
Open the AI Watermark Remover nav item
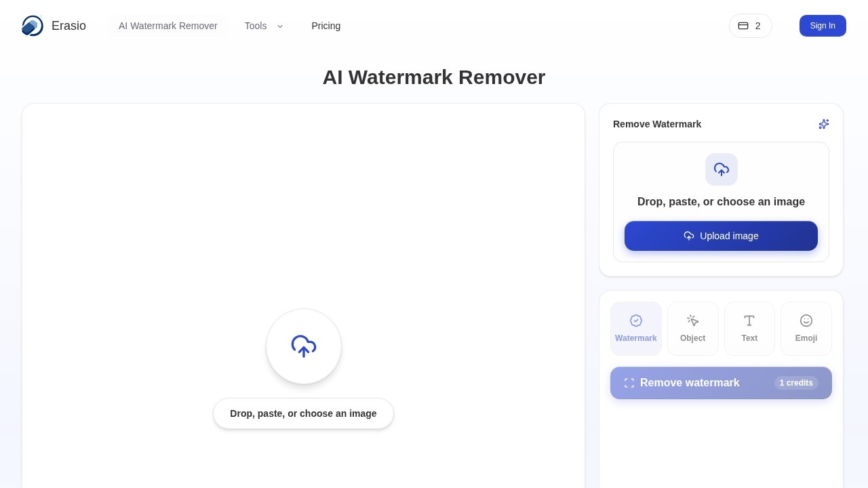[168, 26]
